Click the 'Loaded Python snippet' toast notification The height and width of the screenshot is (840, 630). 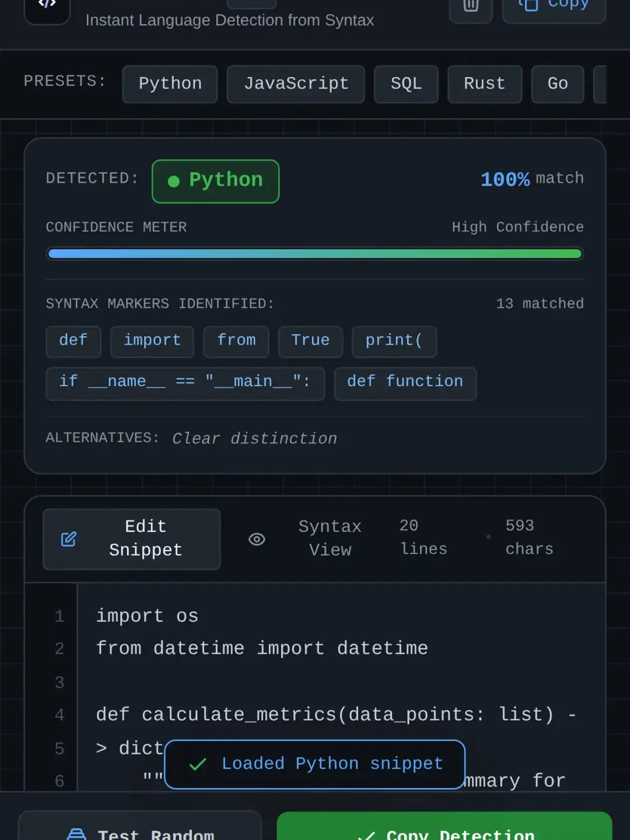click(x=315, y=764)
